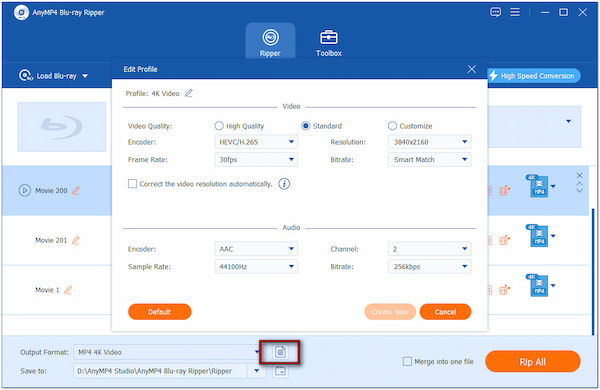Viewport: 600px width, 390px height.
Task: Open the feedback chat icon in title bar
Action: tap(495, 12)
